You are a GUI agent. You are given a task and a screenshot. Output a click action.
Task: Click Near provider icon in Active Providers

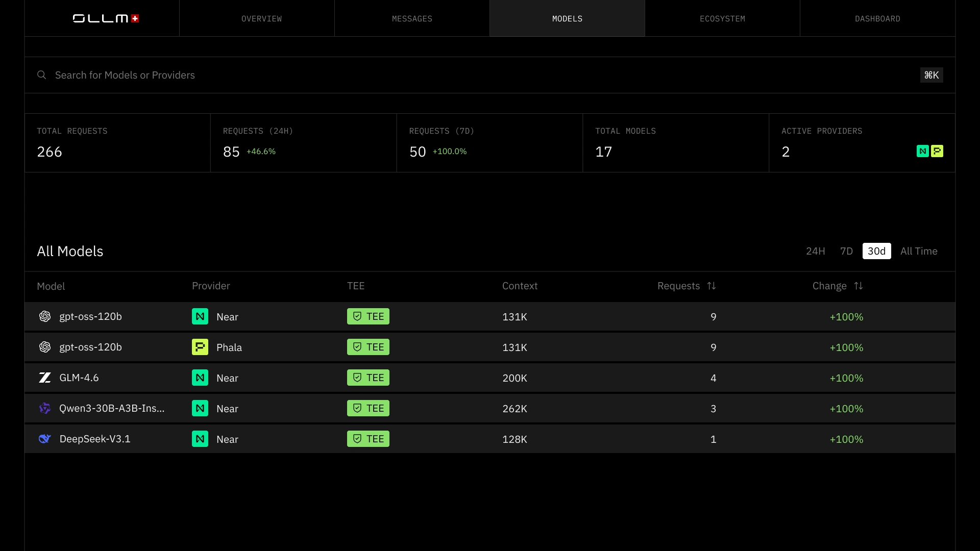pos(922,151)
